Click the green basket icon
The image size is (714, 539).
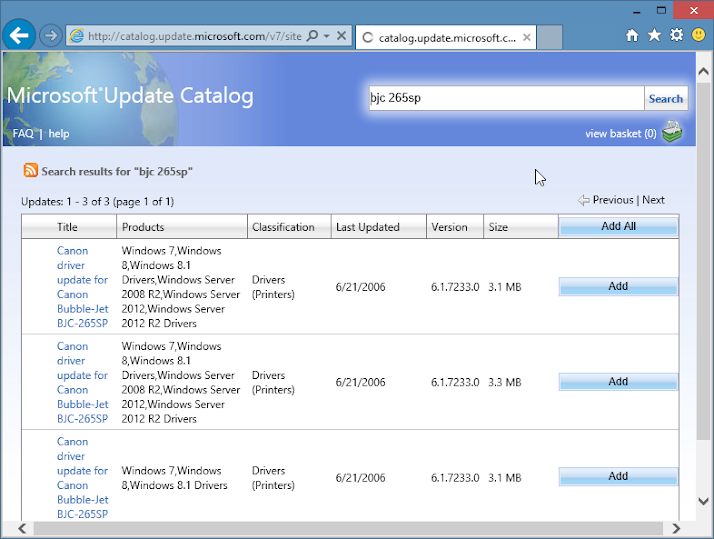tap(672, 132)
